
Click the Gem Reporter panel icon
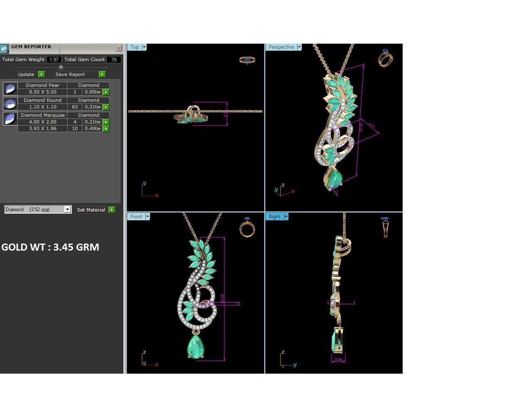4,49
